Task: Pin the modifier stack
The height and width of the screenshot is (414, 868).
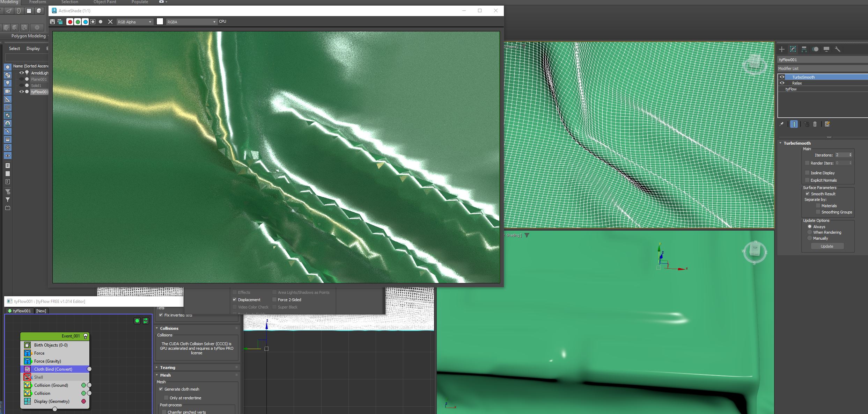Action: (x=781, y=124)
